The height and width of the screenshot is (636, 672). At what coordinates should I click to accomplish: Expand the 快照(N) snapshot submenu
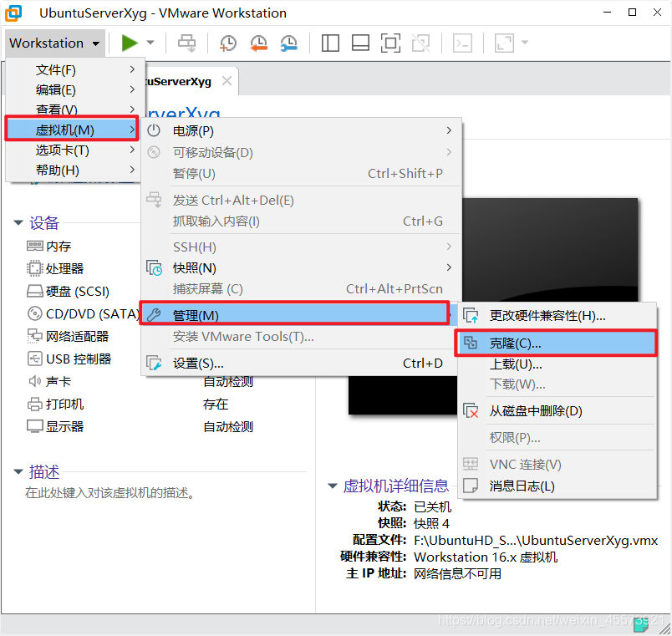(301, 268)
